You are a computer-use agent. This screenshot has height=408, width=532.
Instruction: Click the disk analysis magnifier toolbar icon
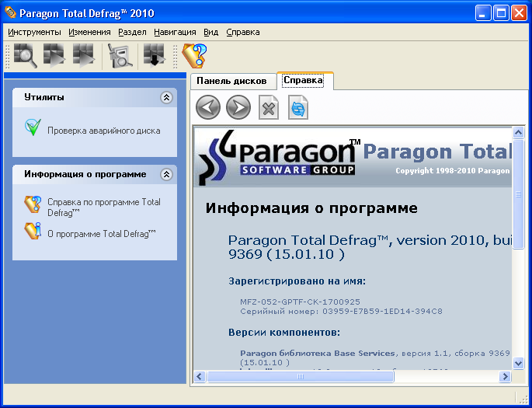(25, 56)
